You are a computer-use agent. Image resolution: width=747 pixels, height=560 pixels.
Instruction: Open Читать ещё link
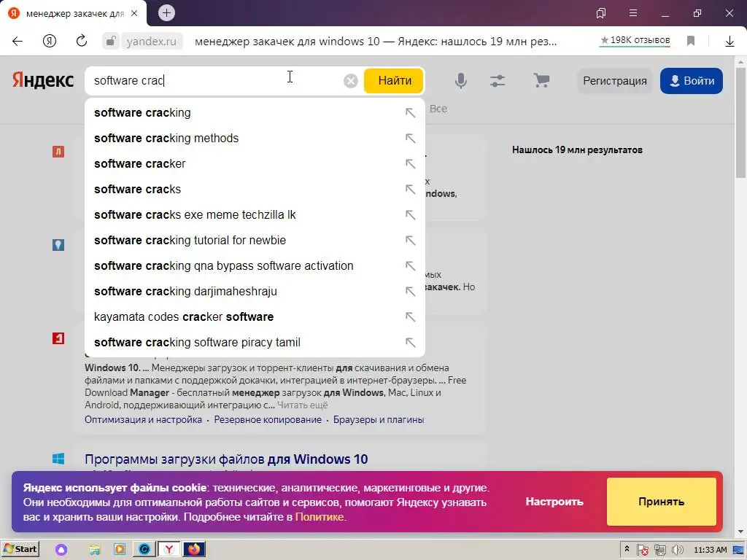click(303, 405)
